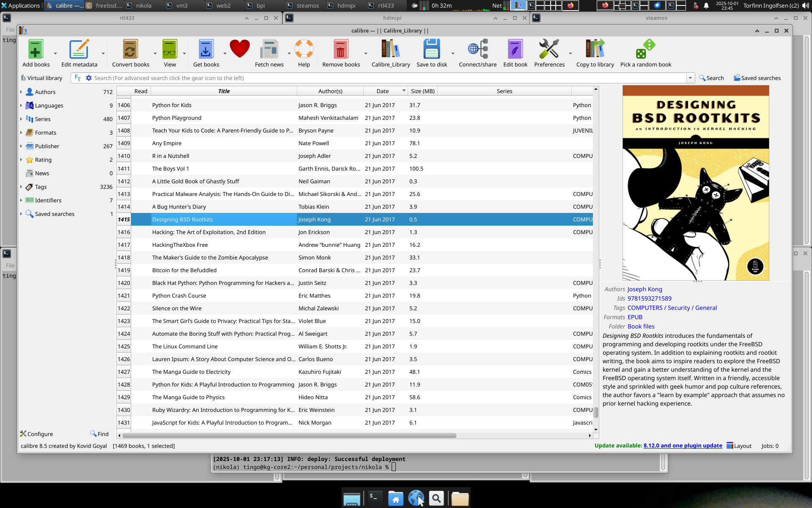The height and width of the screenshot is (508, 812).
Task: Open Edit metadata tool
Action: [x=79, y=50]
